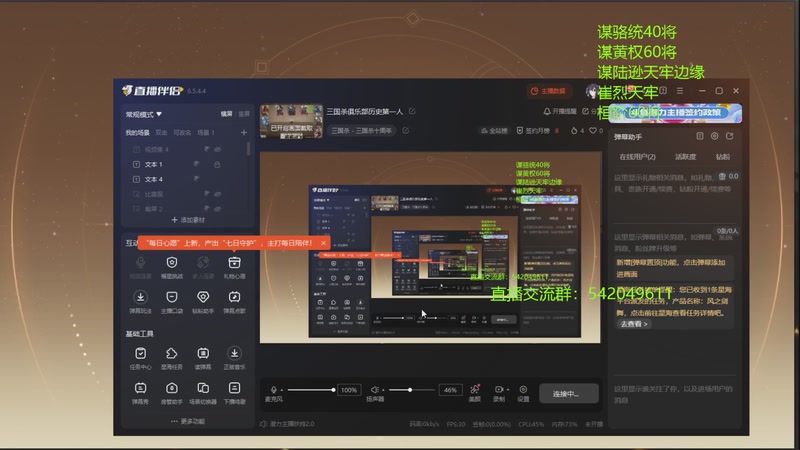Open the 下播鸣谢 tool
The height and width of the screenshot is (450, 800).
point(234,393)
